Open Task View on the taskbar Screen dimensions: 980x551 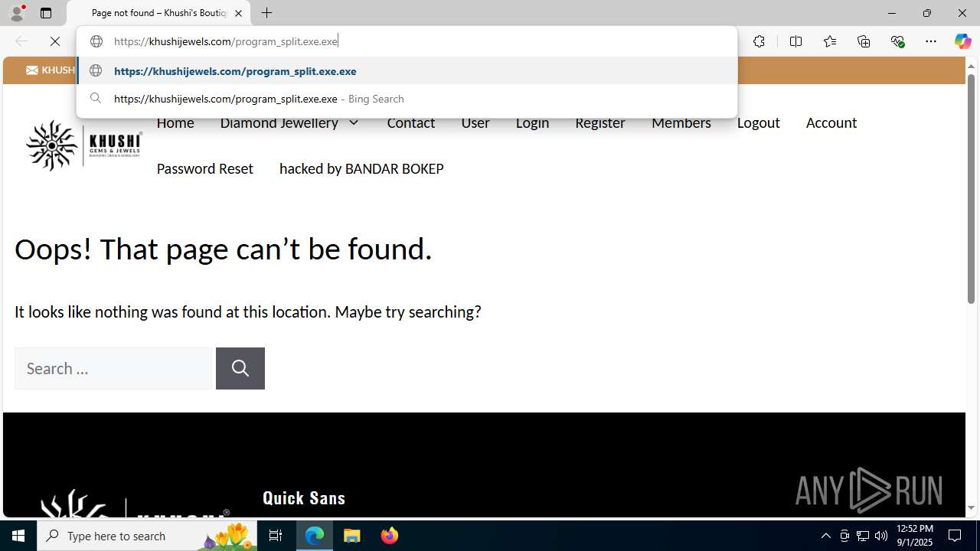pyautogui.click(x=276, y=536)
